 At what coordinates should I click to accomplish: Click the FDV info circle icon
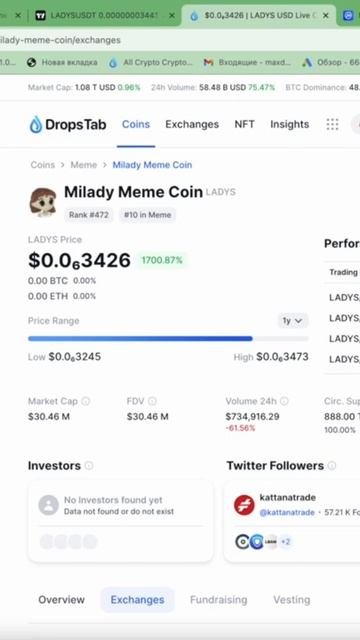coord(152,401)
